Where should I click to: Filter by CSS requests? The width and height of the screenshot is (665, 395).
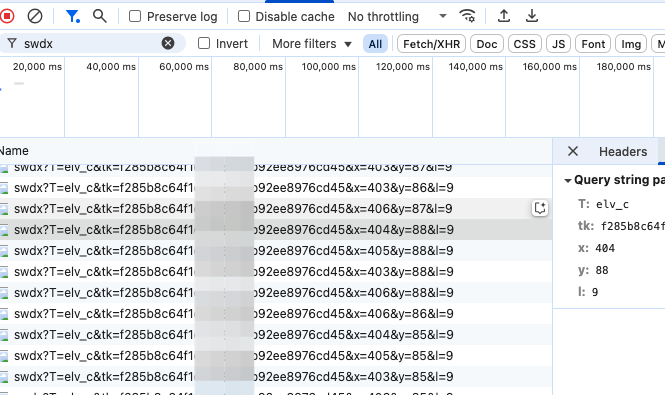pyautogui.click(x=525, y=44)
